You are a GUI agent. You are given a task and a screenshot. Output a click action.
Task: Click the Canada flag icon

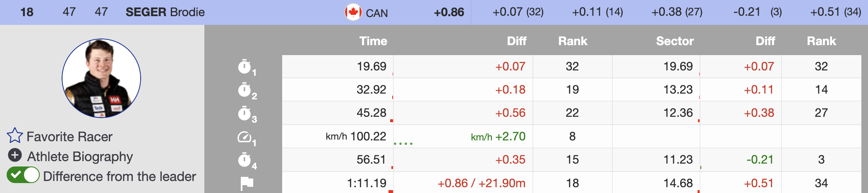click(x=353, y=12)
